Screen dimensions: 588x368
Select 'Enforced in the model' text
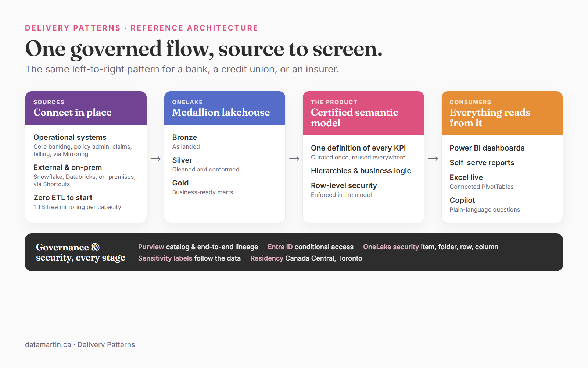pyautogui.click(x=341, y=195)
